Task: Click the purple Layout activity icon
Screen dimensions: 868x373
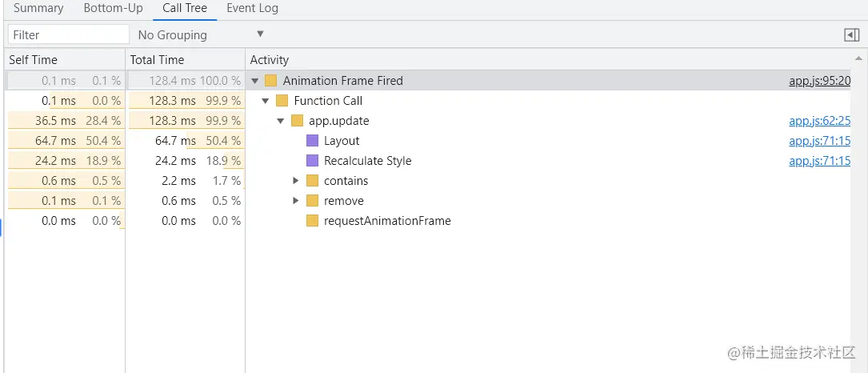Action: [x=313, y=141]
